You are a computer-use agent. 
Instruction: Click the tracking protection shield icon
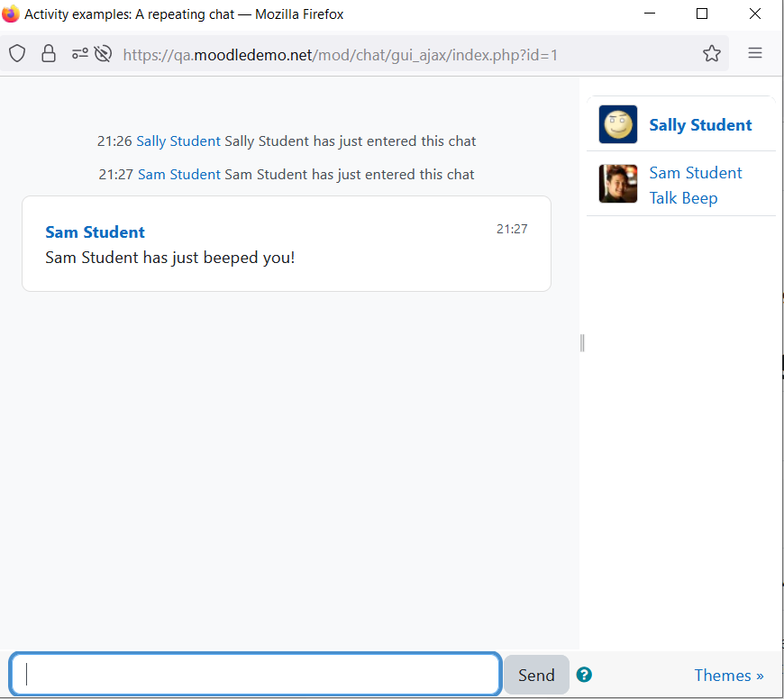pyautogui.click(x=17, y=53)
